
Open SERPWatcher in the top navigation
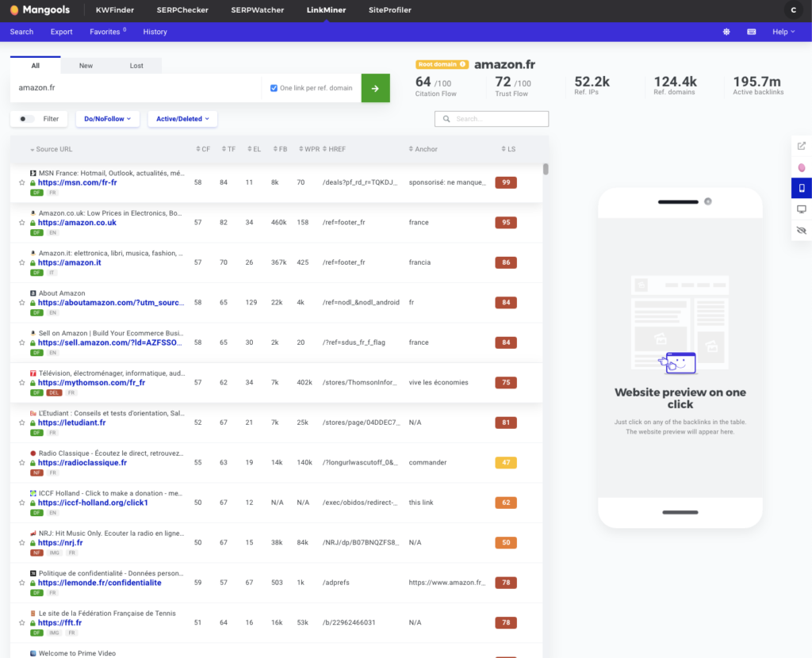258,10
